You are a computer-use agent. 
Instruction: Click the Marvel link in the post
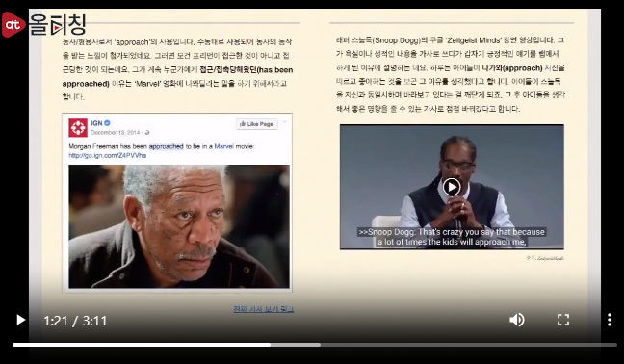[x=224, y=146]
